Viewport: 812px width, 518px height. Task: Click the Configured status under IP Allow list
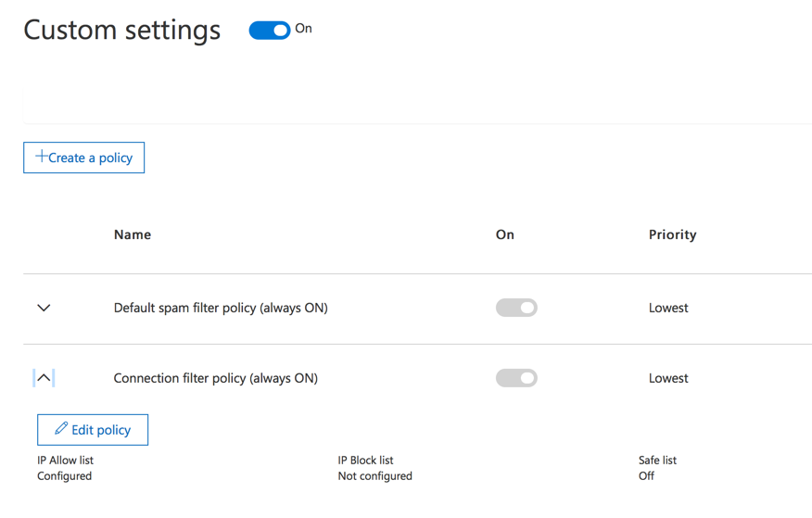(64, 476)
